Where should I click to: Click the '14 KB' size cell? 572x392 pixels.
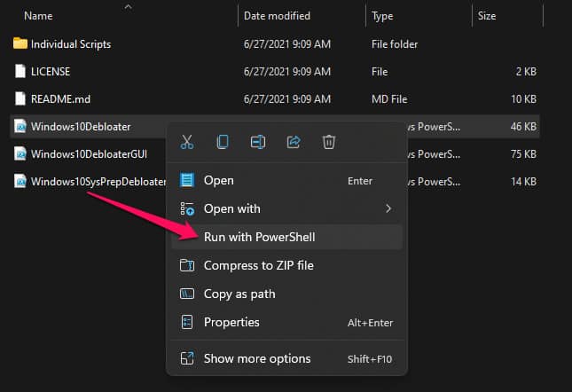pyautogui.click(x=523, y=182)
